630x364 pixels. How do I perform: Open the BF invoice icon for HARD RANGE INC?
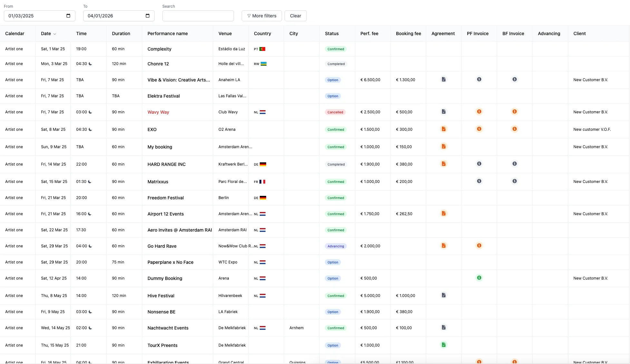[515, 164]
